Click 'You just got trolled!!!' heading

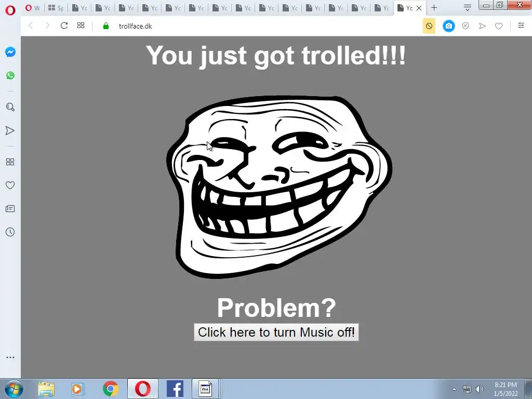(276, 56)
